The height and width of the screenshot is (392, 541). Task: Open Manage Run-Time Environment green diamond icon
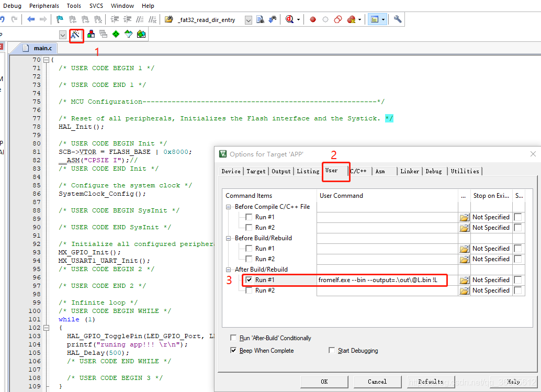point(116,34)
